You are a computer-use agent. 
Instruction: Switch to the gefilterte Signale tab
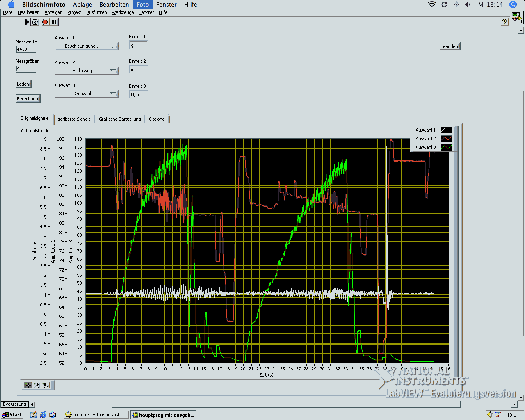click(x=74, y=119)
